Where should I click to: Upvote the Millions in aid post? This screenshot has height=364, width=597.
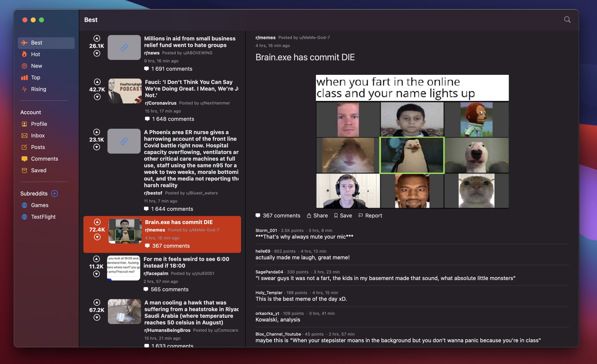pyautogui.click(x=97, y=38)
